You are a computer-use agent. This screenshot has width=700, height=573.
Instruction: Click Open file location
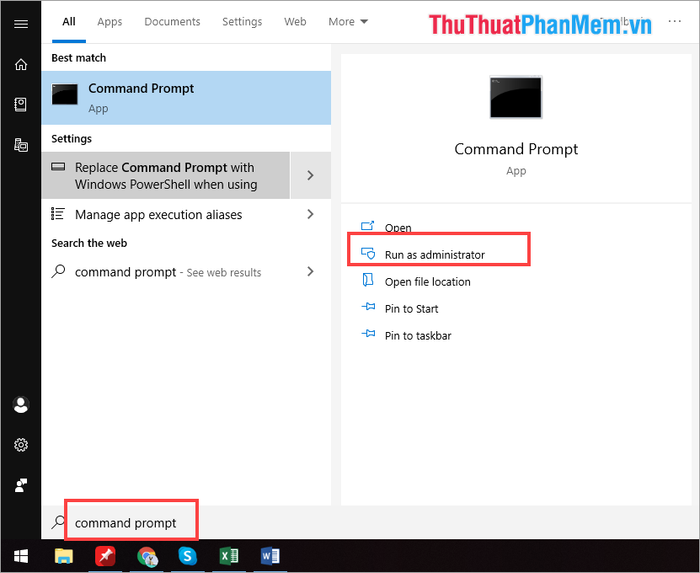(428, 282)
